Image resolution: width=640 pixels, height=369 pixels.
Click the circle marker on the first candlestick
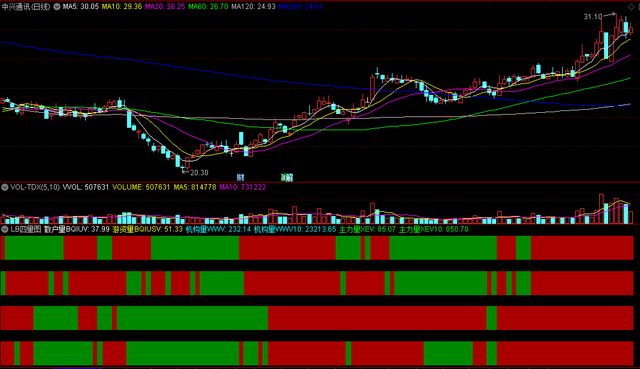pyautogui.click(x=3, y=100)
